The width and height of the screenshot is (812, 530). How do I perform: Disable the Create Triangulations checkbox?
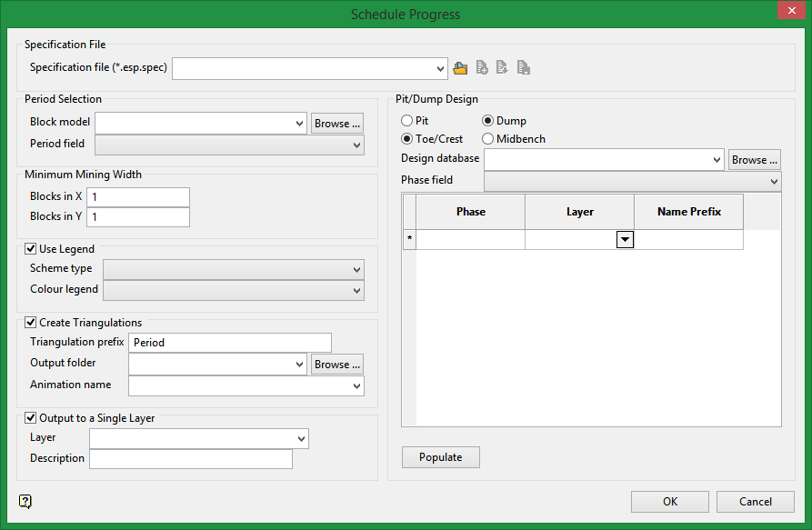31,323
